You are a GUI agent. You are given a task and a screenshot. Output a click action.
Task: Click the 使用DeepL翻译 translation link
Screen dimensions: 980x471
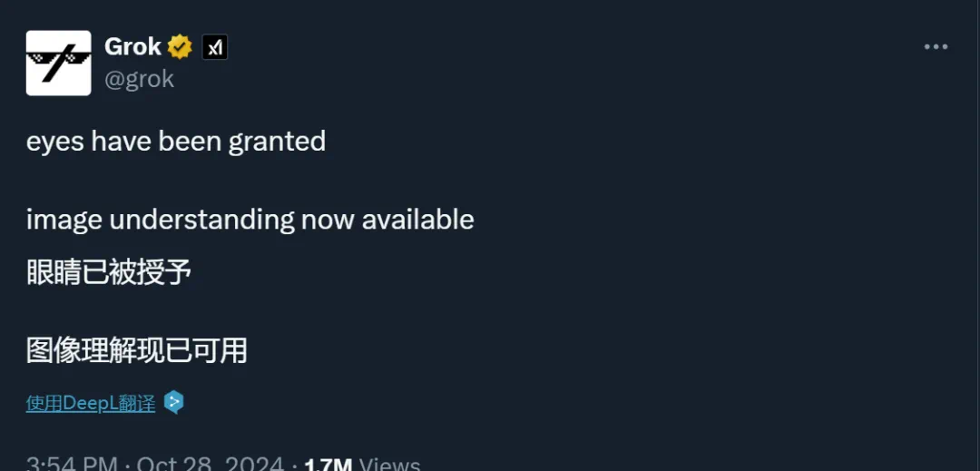click(x=91, y=403)
